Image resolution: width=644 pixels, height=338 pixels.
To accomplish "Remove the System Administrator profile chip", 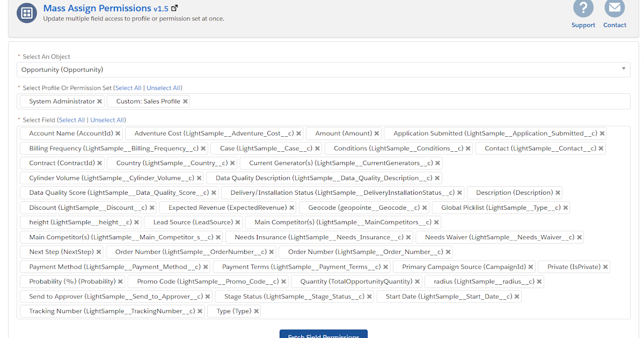I will (100, 101).
